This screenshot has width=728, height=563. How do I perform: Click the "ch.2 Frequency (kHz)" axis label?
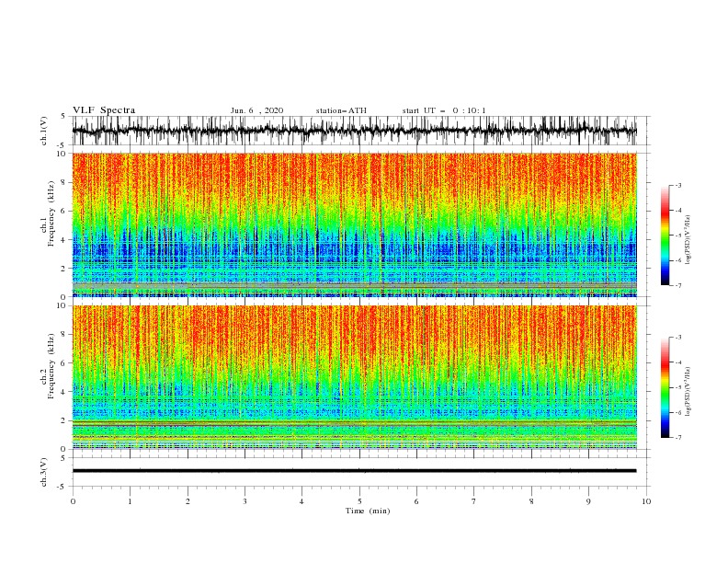click(48, 366)
